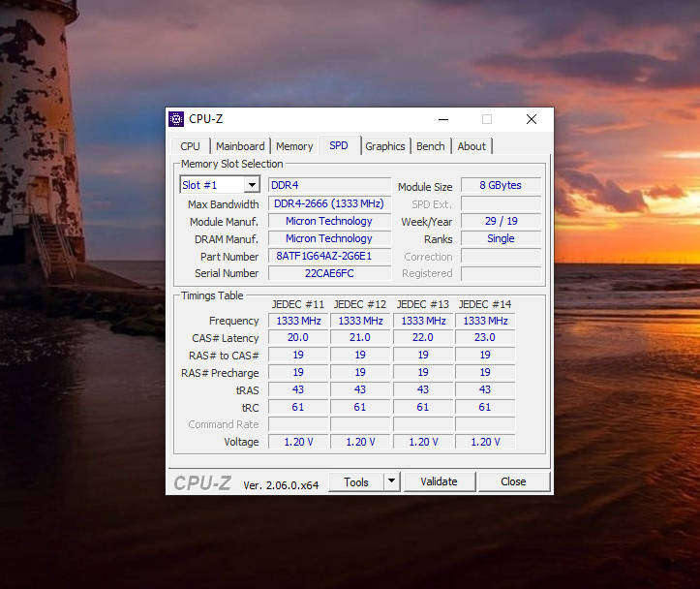Image resolution: width=700 pixels, height=589 pixels.
Task: Switch to the Memory tab
Action: click(294, 146)
